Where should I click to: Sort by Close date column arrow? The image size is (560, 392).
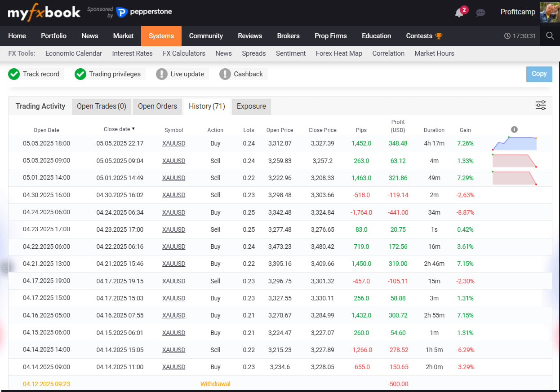(x=133, y=129)
